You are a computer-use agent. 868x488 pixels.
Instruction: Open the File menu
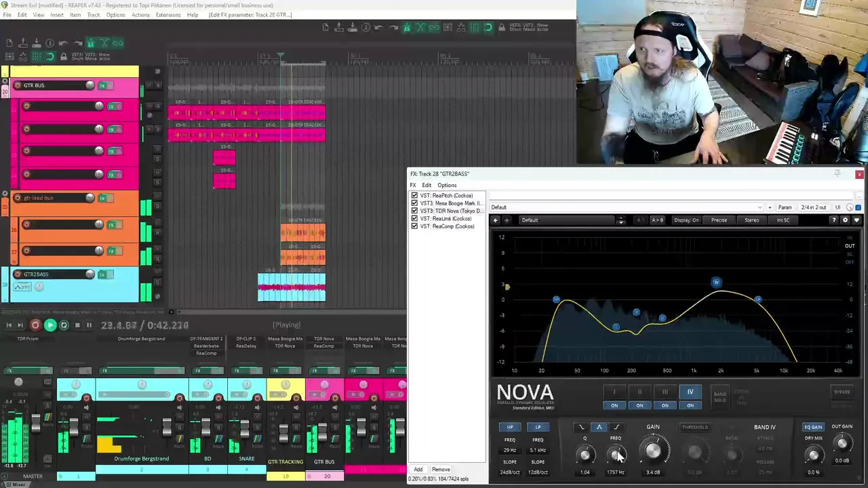tap(7, 15)
